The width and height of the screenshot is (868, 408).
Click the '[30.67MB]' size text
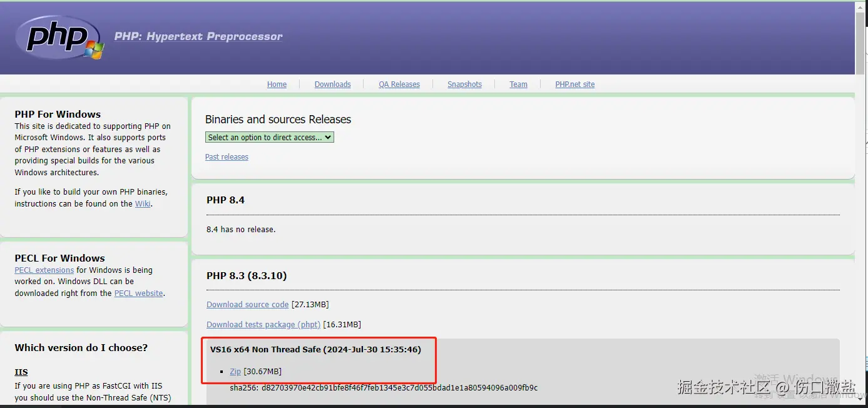click(262, 372)
